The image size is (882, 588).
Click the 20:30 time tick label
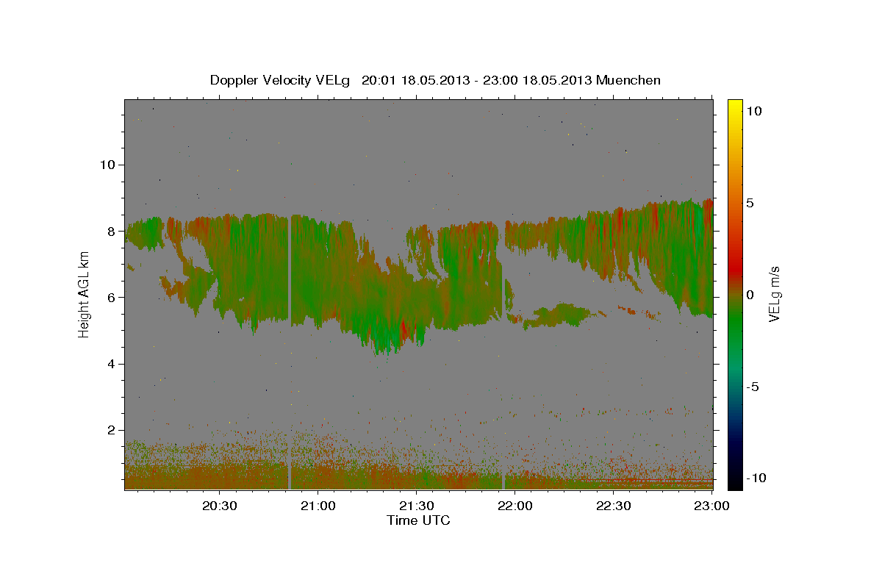point(220,506)
